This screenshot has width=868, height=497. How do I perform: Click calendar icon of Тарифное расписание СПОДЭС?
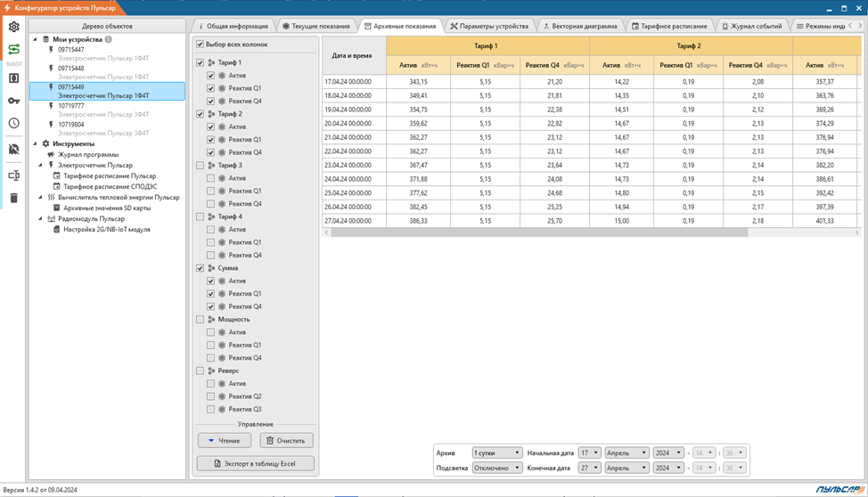pos(56,186)
